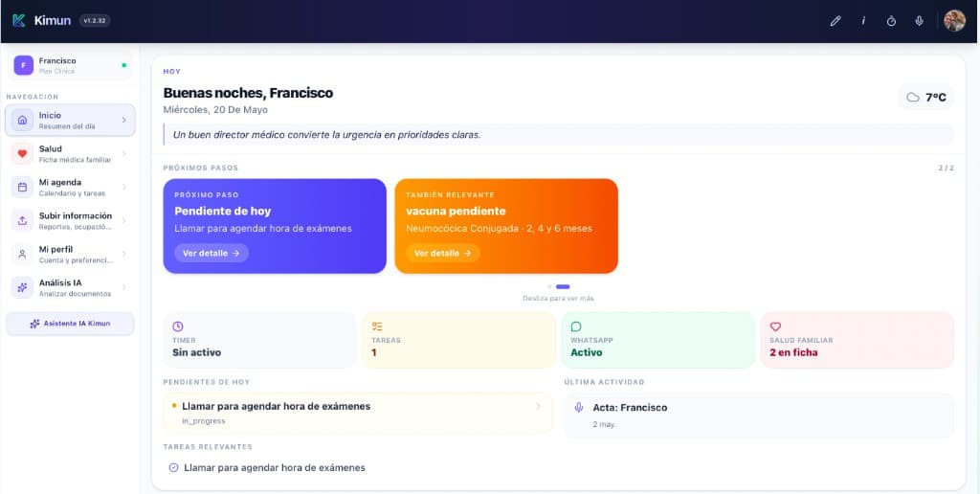Click Desliza para ver más hint
Image resolution: width=980 pixels, height=494 pixels.
[558, 299]
